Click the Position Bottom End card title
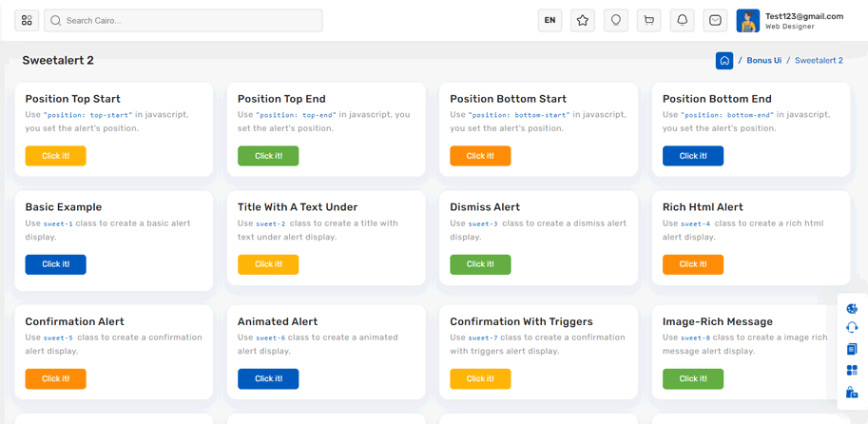Screen dimensions: 868x424 click(717, 99)
